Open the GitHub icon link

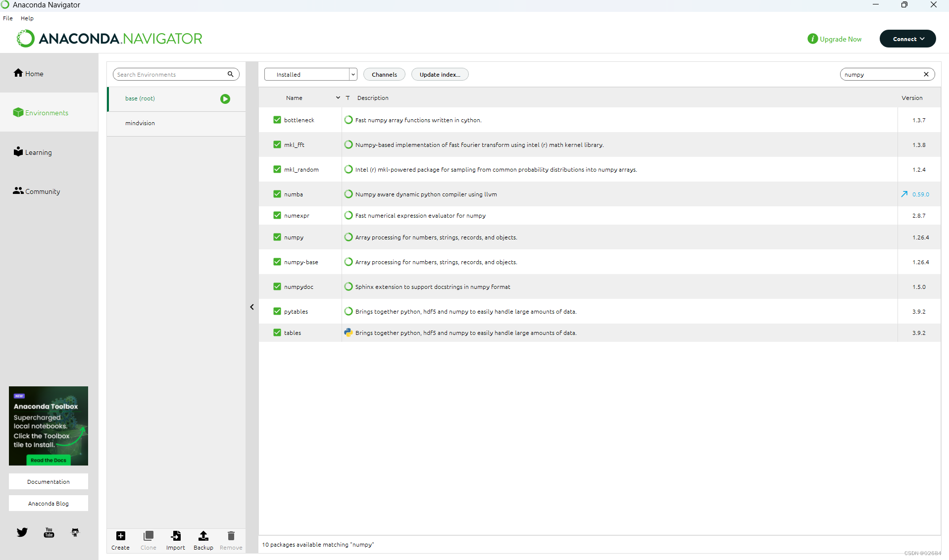75,532
